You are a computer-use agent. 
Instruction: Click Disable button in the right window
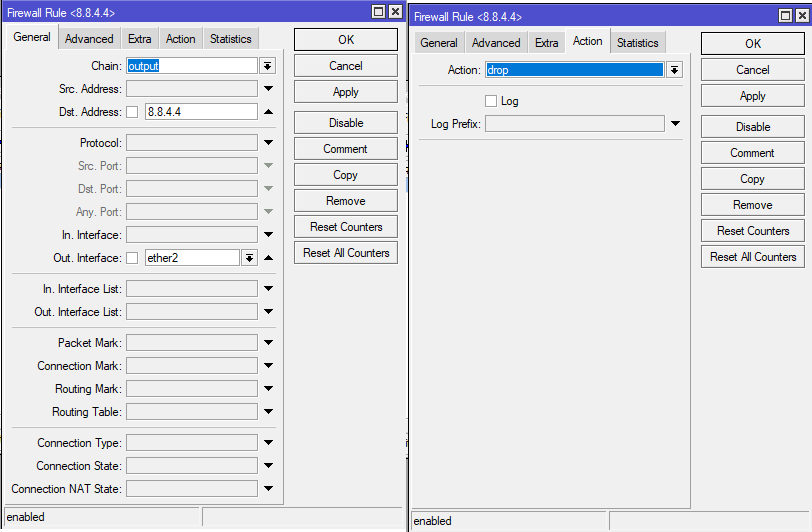point(753,127)
